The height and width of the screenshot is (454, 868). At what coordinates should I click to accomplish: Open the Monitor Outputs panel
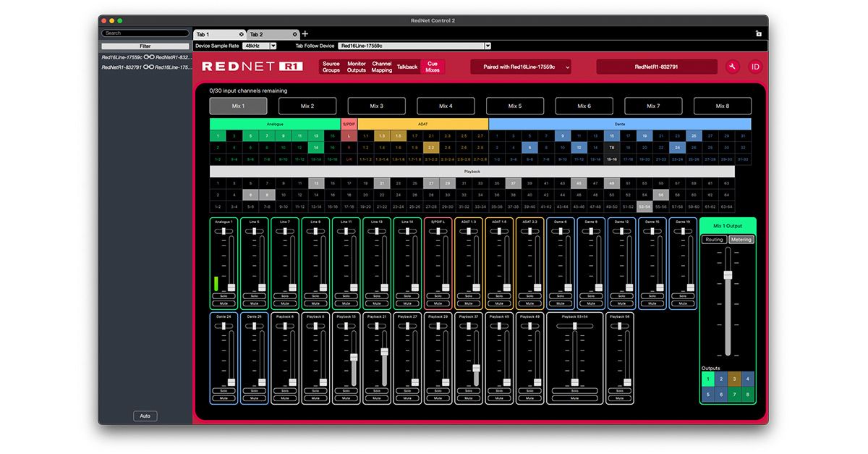click(356, 66)
